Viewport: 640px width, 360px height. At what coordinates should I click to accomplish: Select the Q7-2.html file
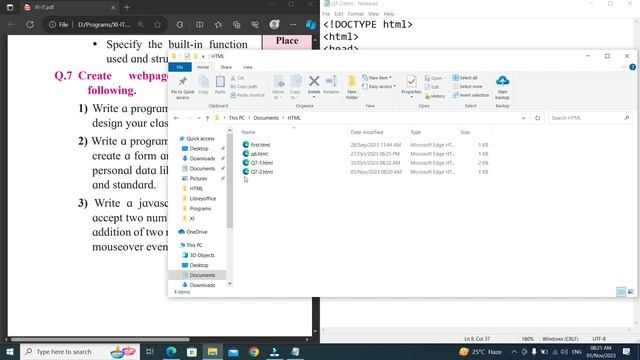[258, 172]
